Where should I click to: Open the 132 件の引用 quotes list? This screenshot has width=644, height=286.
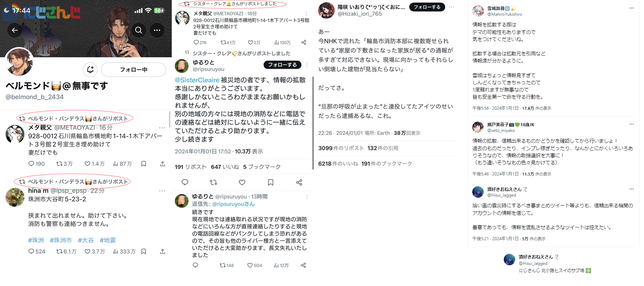point(383,148)
